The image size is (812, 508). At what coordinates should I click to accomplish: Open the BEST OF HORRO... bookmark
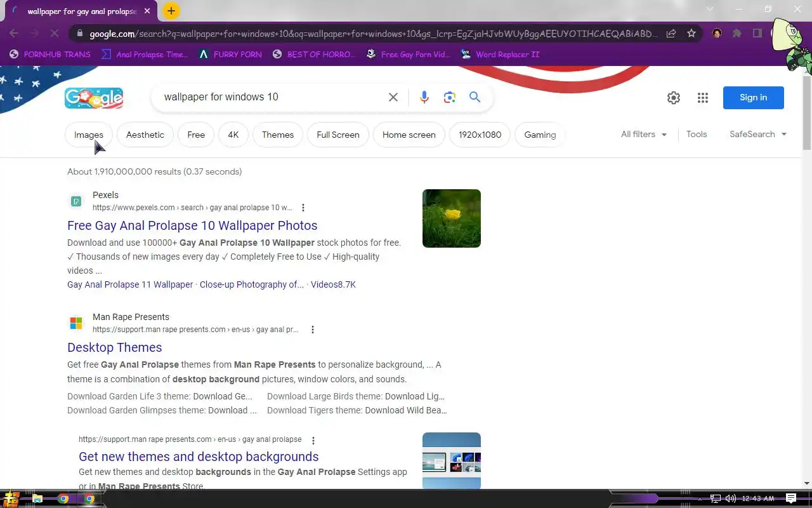[314, 55]
